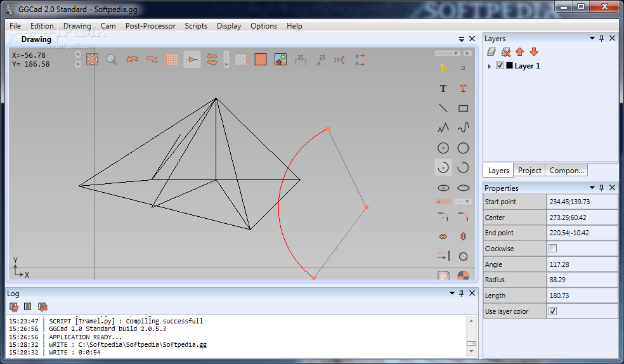
Task: Select the Ellipse by points tool
Action: click(x=463, y=188)
